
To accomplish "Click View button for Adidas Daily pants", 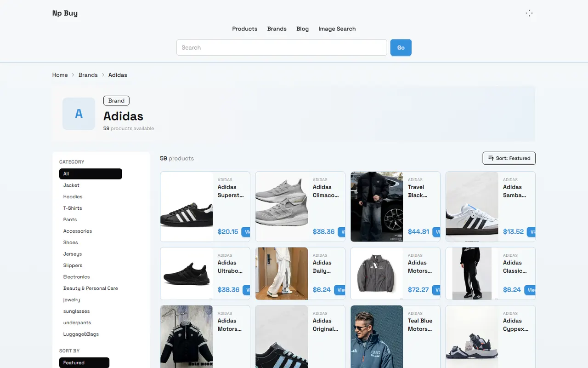I will pyautogui.click(x=339, y=290).
